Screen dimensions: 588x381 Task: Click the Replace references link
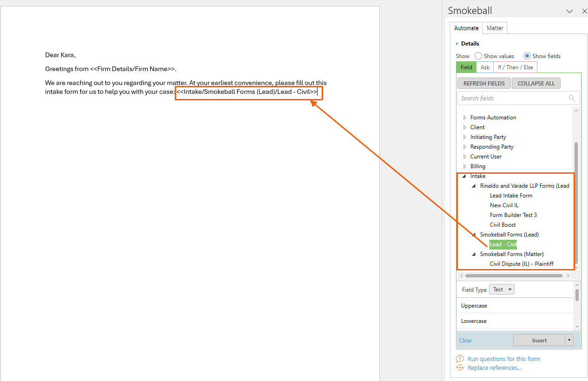pyautogui.click(x=495, y=368)
